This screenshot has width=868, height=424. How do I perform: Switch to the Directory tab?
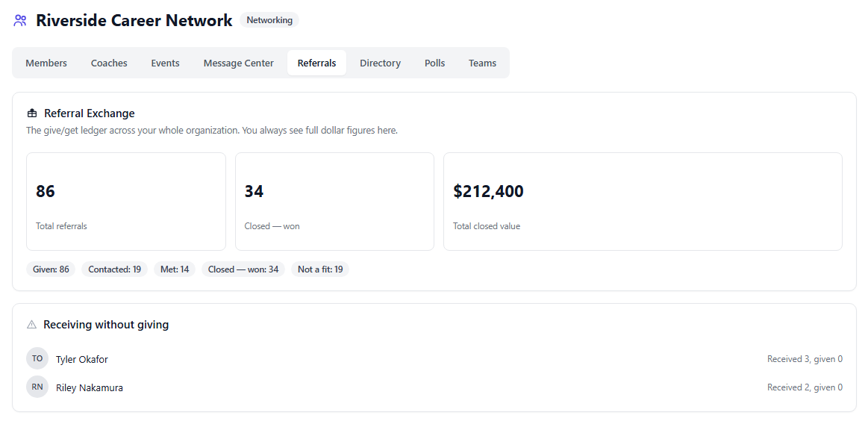[381, 63]
